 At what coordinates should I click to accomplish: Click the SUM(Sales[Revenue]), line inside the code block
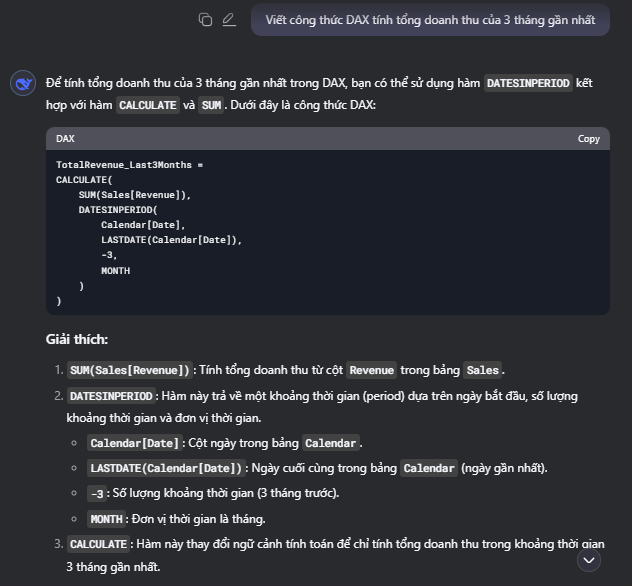coord(134,194)
